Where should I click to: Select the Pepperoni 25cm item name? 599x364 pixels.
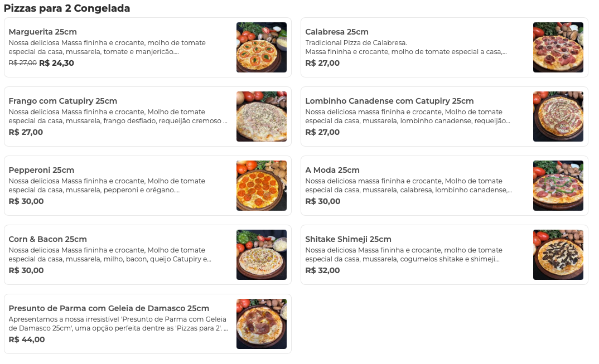pos(41,170)
